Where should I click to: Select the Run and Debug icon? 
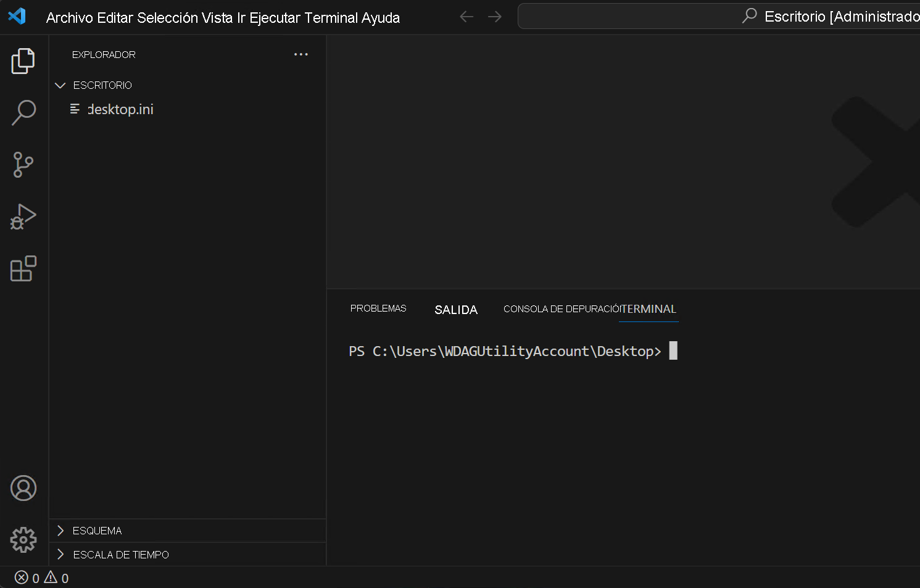[23, 217]
